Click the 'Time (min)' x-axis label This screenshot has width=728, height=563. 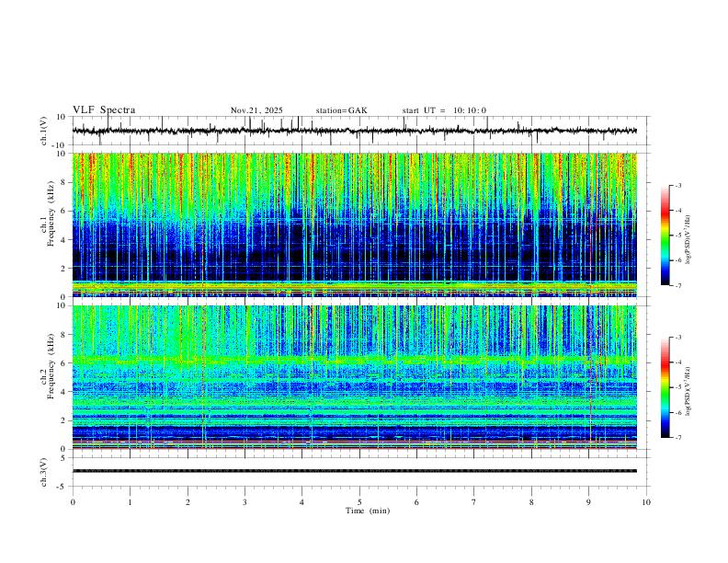(368, 511)
